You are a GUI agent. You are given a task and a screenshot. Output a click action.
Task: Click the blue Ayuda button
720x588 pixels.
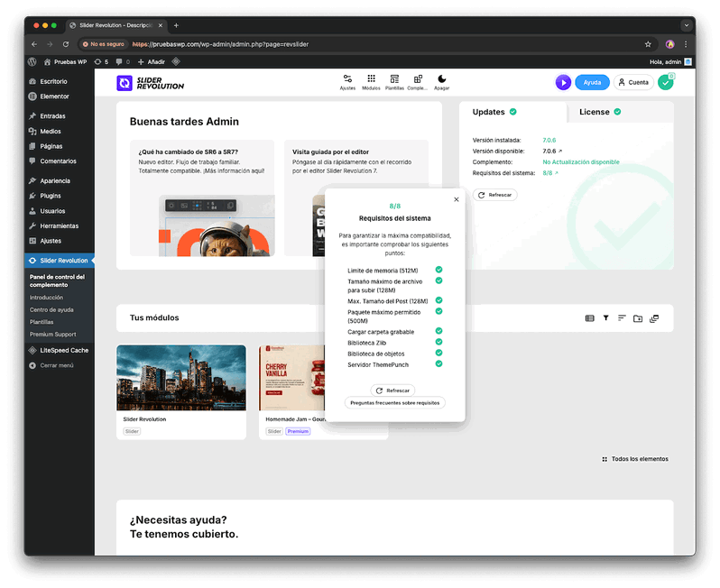pos(592,83)
